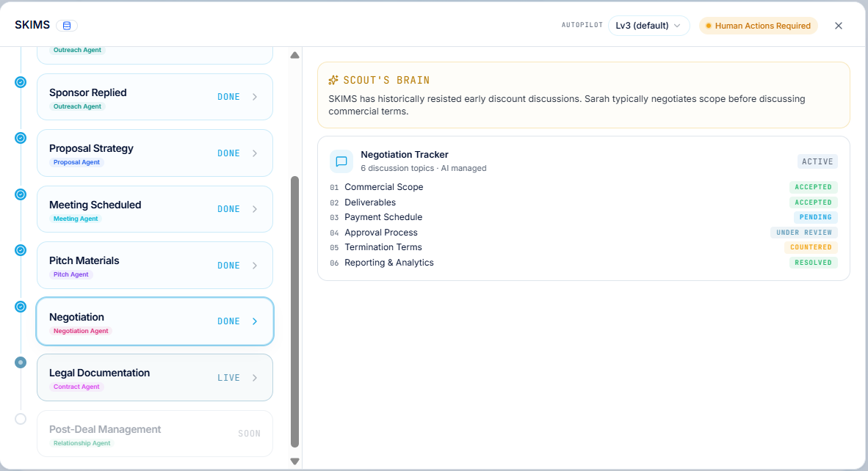The height and width of the screenshot is (471, 868).
Task: Open the Autopilot Lv3 (default) dropdown
Action: (648, 26)
